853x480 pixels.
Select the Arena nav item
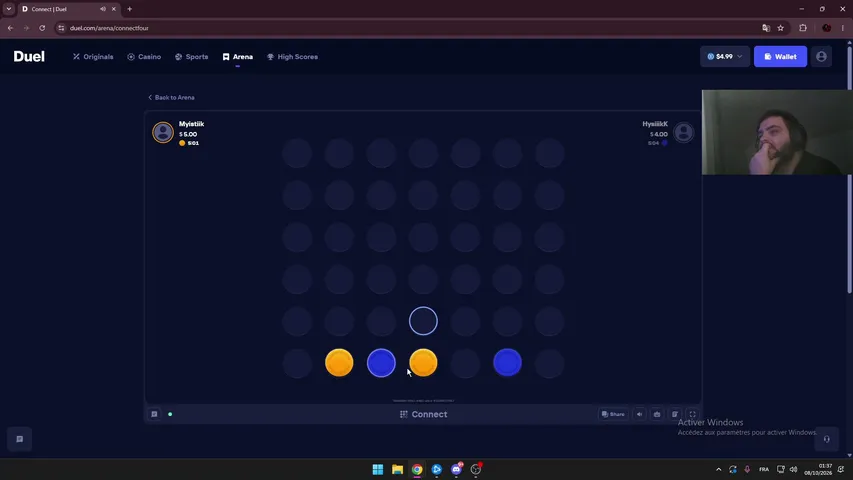238,57
